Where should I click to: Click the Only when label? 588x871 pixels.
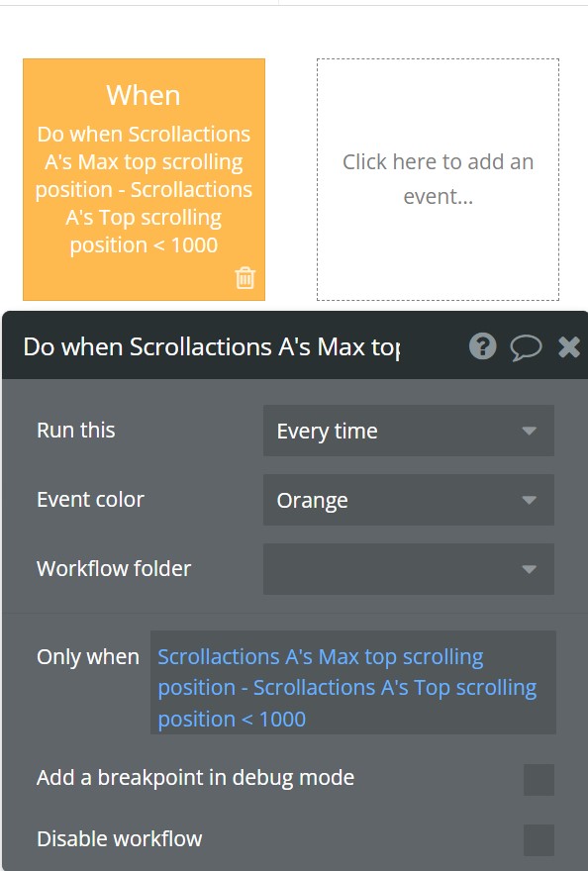pyautogui.click(x=88, y=656)
